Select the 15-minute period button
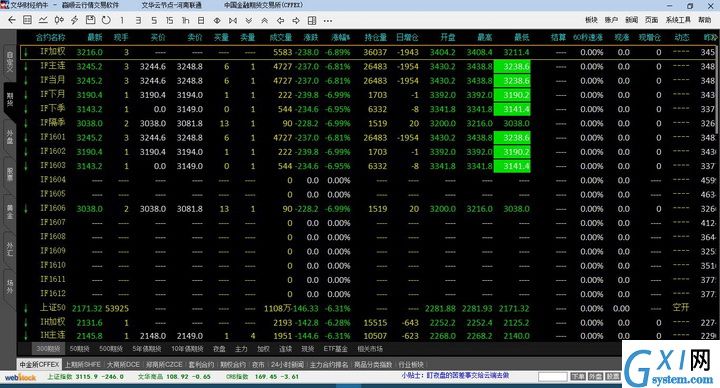This screenshot has width=720, height=388. tap(169, 20)
